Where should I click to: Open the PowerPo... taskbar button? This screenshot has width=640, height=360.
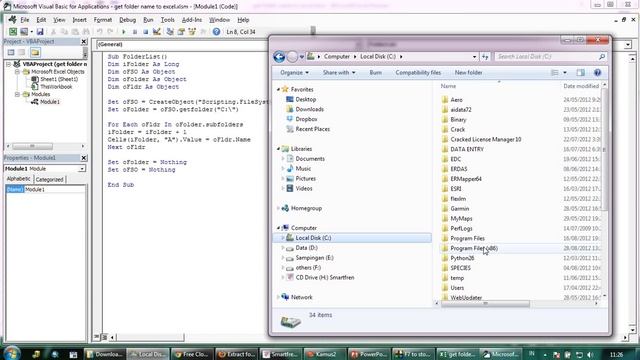point(369,354)
